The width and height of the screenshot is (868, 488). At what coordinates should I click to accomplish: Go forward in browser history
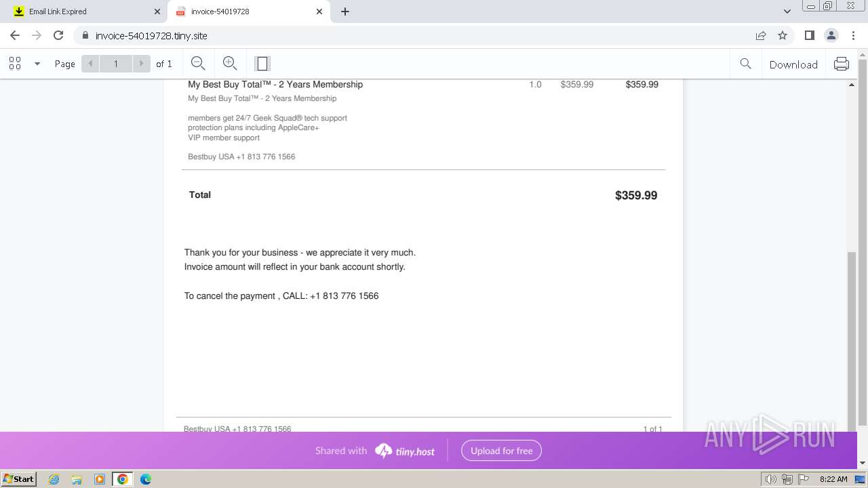[37, 35]
